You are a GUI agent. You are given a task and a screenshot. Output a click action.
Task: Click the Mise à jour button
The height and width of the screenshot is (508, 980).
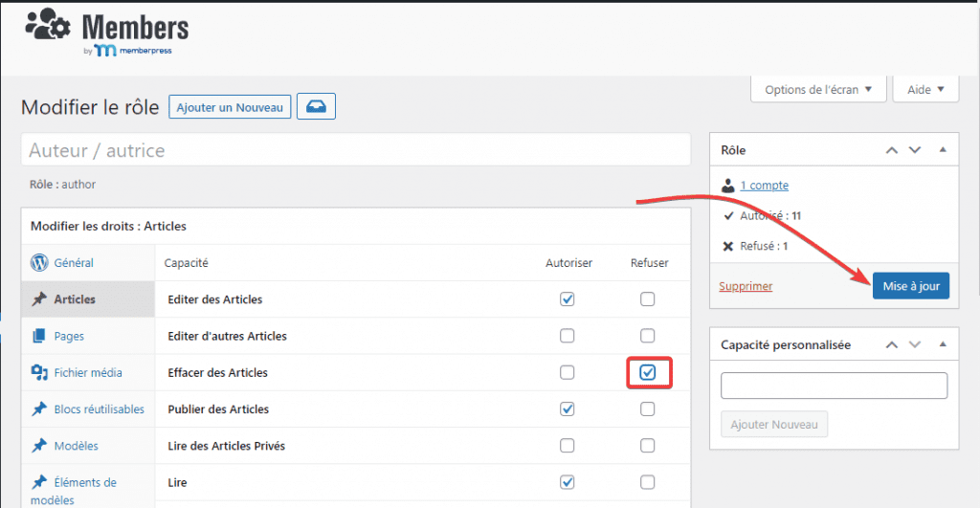click(911, 285)
